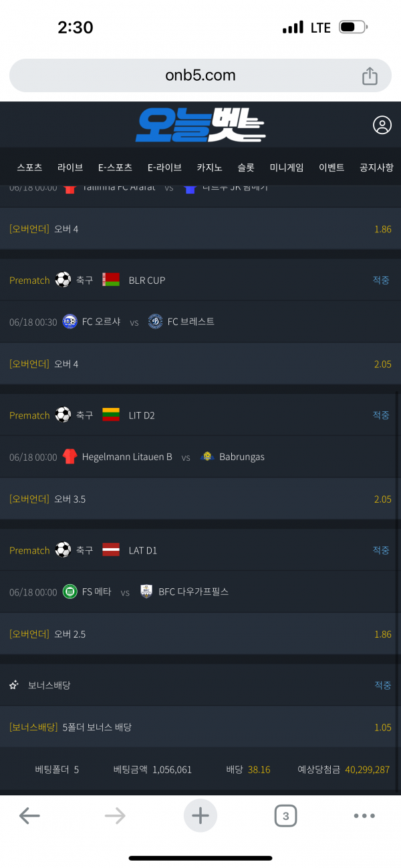The width and height of the screenshot is (401, 868).
Task: Tap the Safari share icon
Action: pos(370,76)
